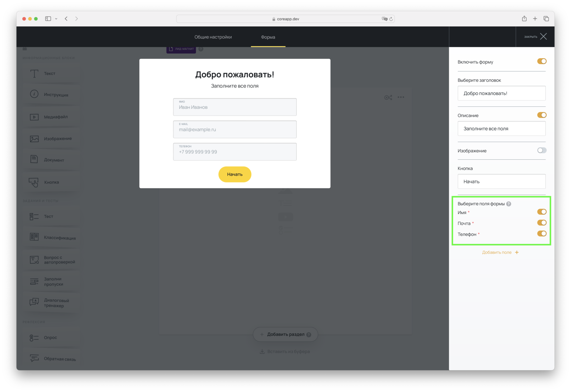Edit the Кнопка text field
This screenshot has width=571, height=392.
click(x=502, y=182)
